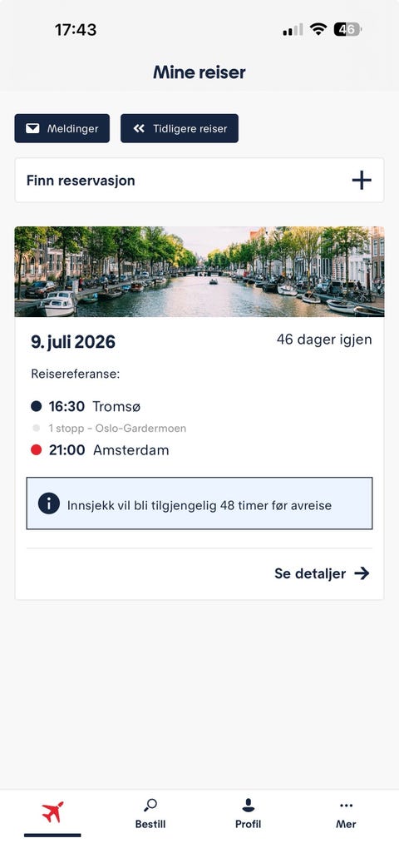Image resolution: width=399 pixels, height=868 pixels.
Task: Expand Finn reservasjon with plus icon
Action: pos(362,181)
